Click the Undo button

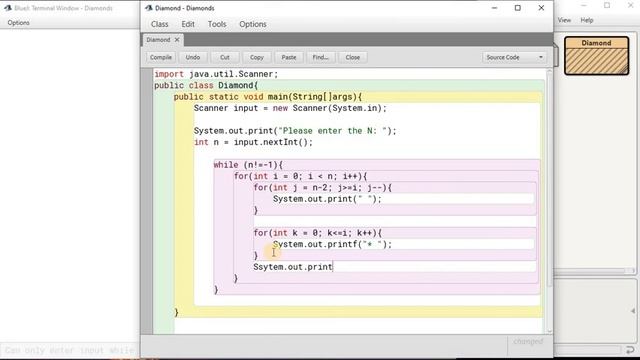[x=193, y=57]
